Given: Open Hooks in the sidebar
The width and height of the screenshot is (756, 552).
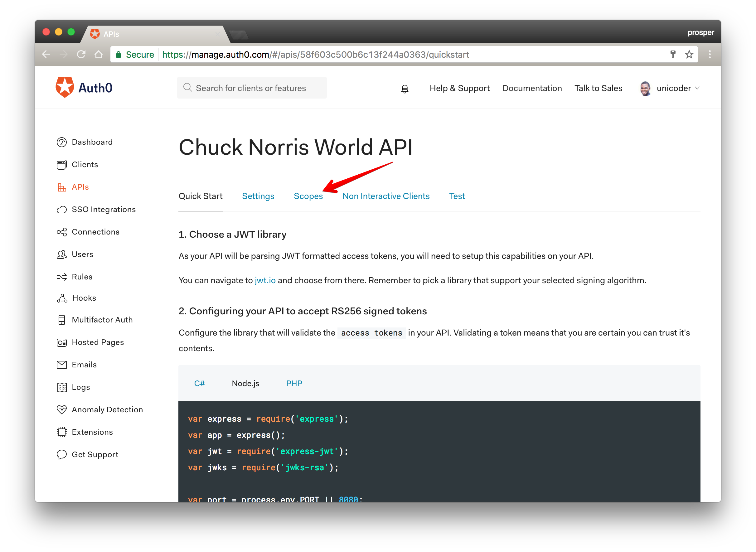Looking at the screenshot, I should point(84,298).
